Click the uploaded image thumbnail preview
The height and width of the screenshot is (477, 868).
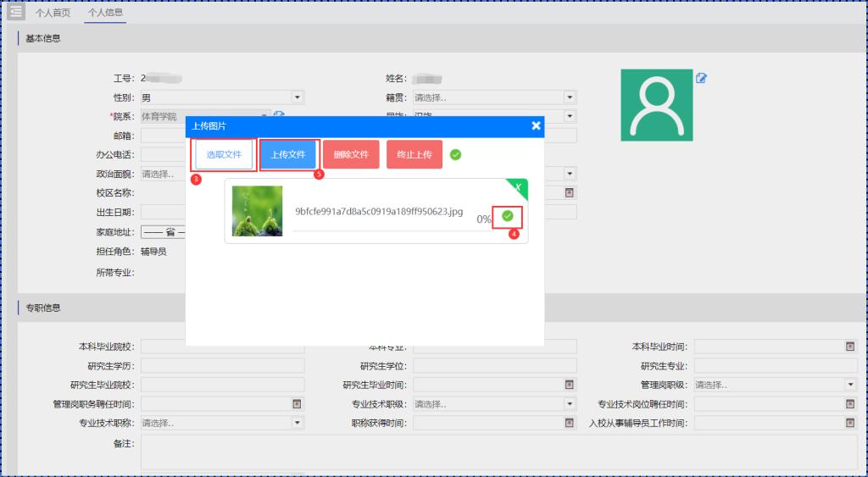(258, 211)
